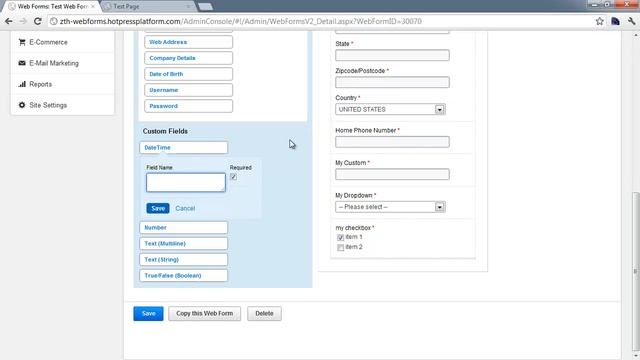The height and width of the screenshot is (360, 640).
Task: Add the Date of Birth field
Action: coord(189,74)
